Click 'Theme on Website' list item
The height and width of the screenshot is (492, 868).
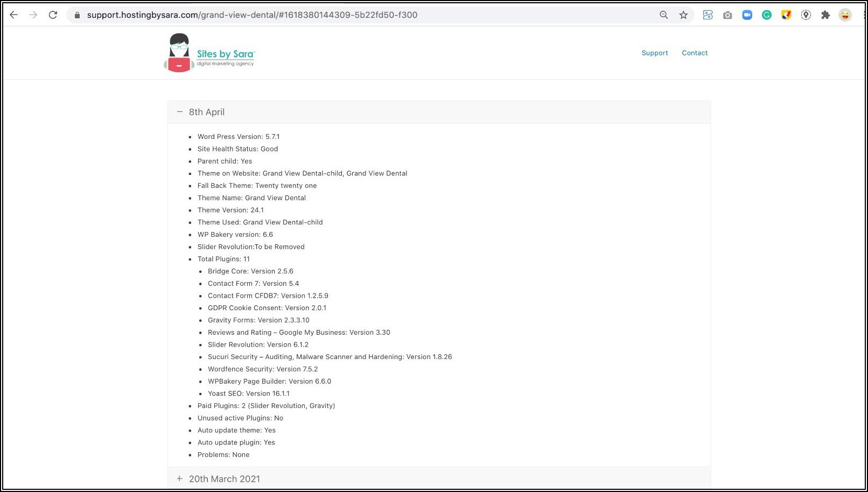pos(302,173)
